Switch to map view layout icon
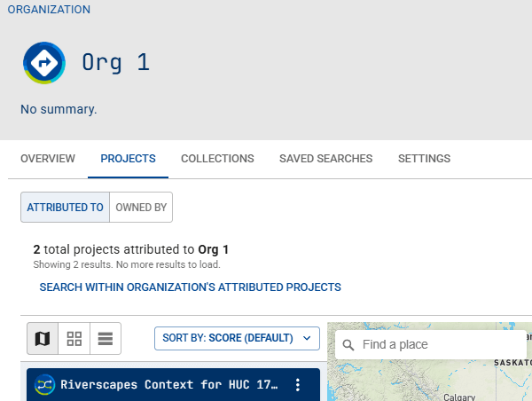 [42, 338]
